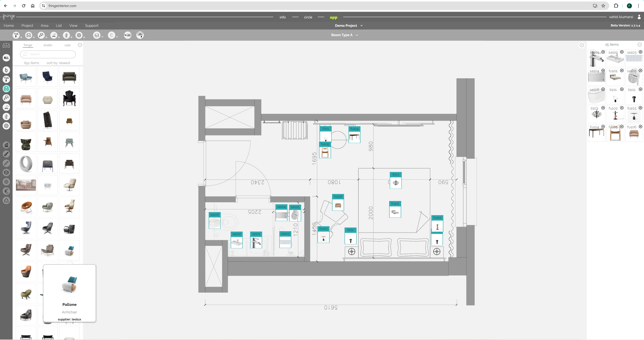Open the Project menu item
This screenshot has width=644, height=340.
27,25
